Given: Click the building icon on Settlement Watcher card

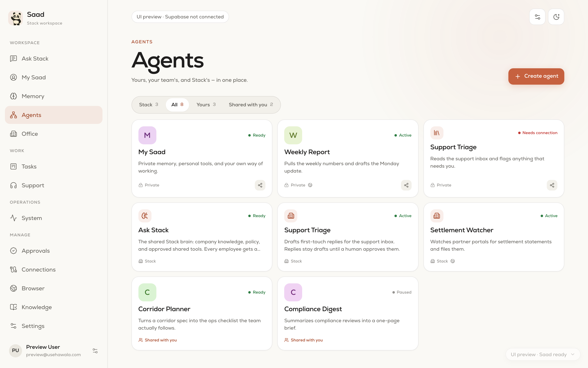Looking at the screenshot, I should [437, 216].
